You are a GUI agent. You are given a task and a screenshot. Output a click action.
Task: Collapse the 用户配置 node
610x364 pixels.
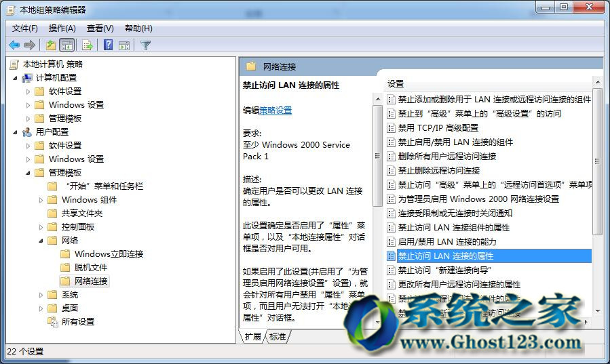pyautogui.click(x=15, y=132)
